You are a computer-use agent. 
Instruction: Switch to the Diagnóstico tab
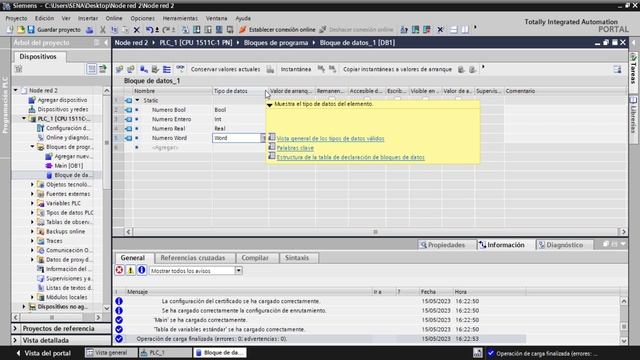564,245
